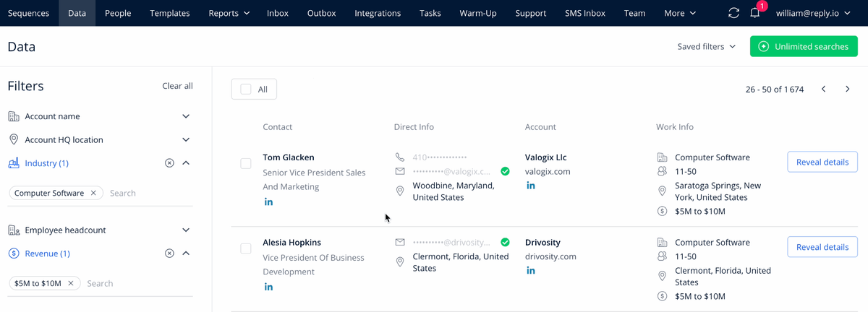The image size is (868, 312).
Task: Go to previous results page arrow
Action: [823, 89]
